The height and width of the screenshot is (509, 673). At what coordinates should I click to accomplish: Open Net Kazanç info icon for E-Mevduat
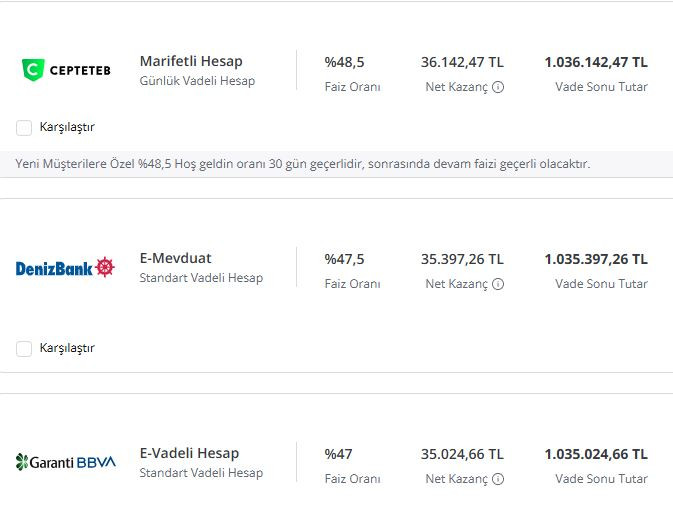[x=498, y=284]
